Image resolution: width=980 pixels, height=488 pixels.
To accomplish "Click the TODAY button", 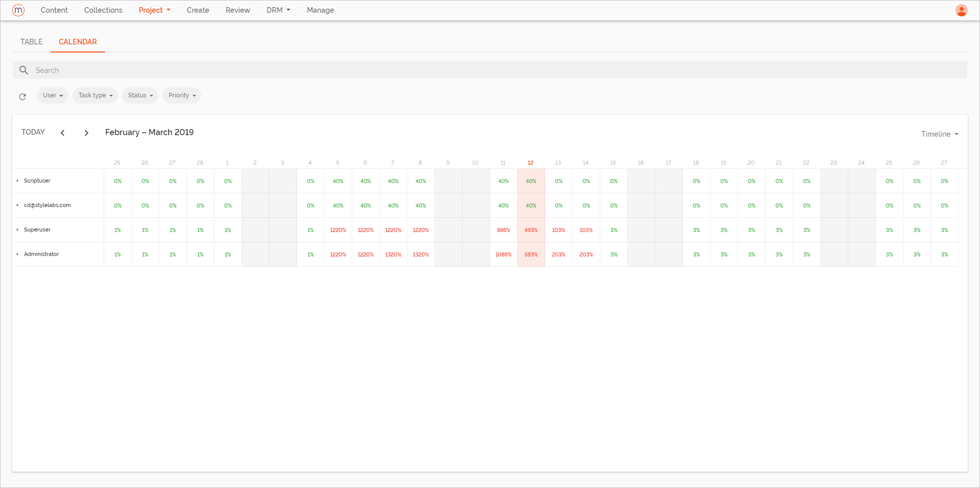I will (33, 132).
